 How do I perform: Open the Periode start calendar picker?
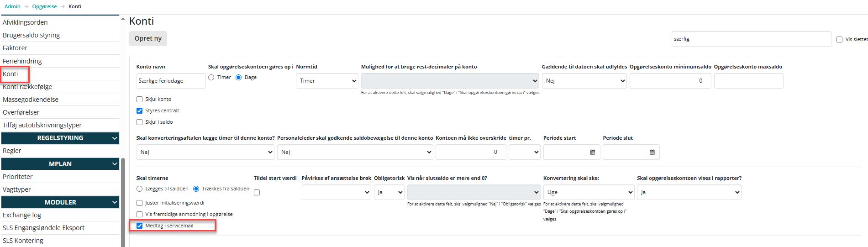[592, 152]
